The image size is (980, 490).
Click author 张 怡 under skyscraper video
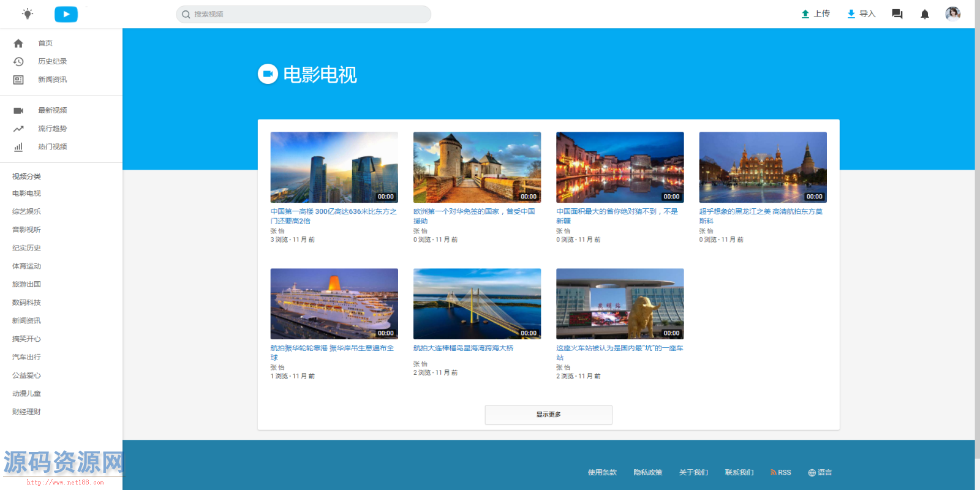coord(277,231)
